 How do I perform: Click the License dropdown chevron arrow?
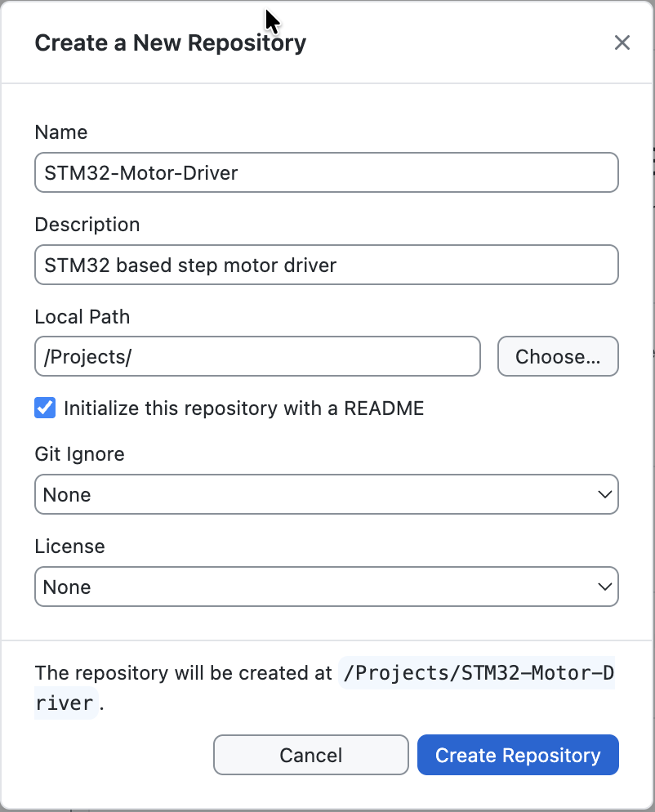point(604,587)
